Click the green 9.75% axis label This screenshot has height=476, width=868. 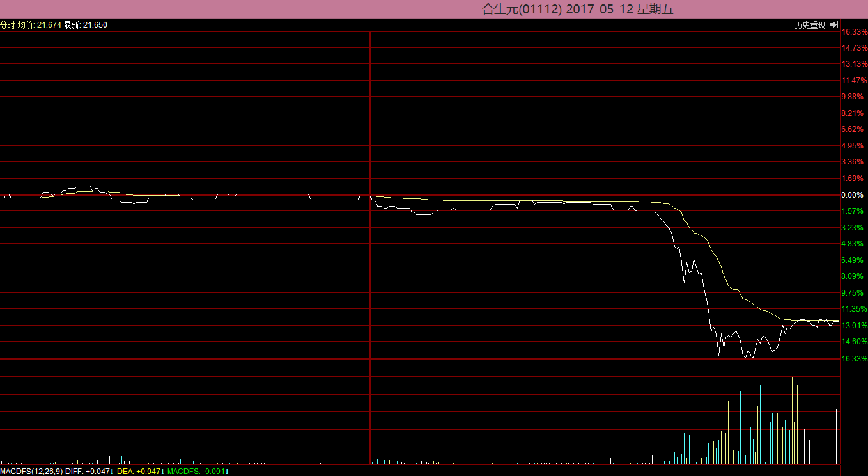853,293
